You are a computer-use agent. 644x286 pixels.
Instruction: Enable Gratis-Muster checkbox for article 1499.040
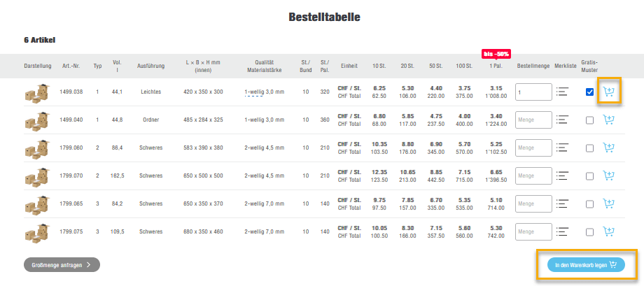coord(589,120)
